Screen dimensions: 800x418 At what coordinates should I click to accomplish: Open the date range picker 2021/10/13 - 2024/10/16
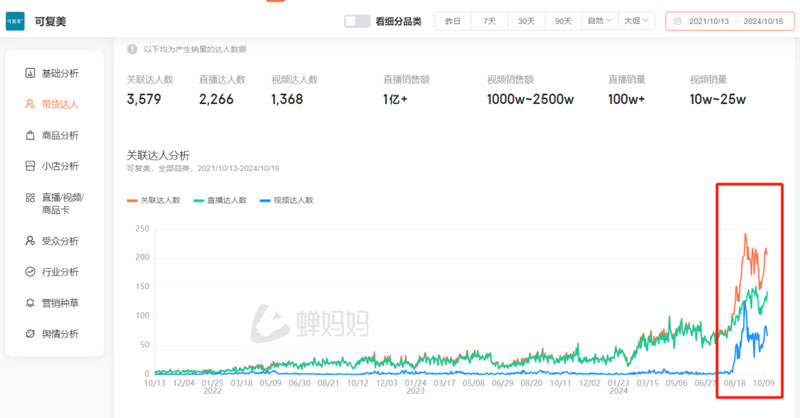(x=728, y=21)
